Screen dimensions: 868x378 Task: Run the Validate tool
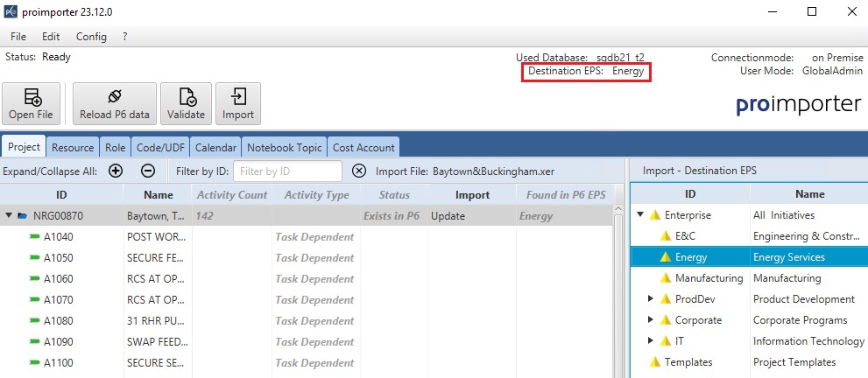(x=186, y=104)
